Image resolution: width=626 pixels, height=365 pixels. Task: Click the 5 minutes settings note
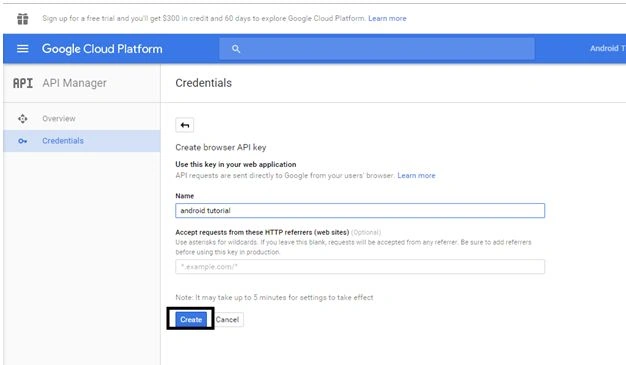pos(274,298)
